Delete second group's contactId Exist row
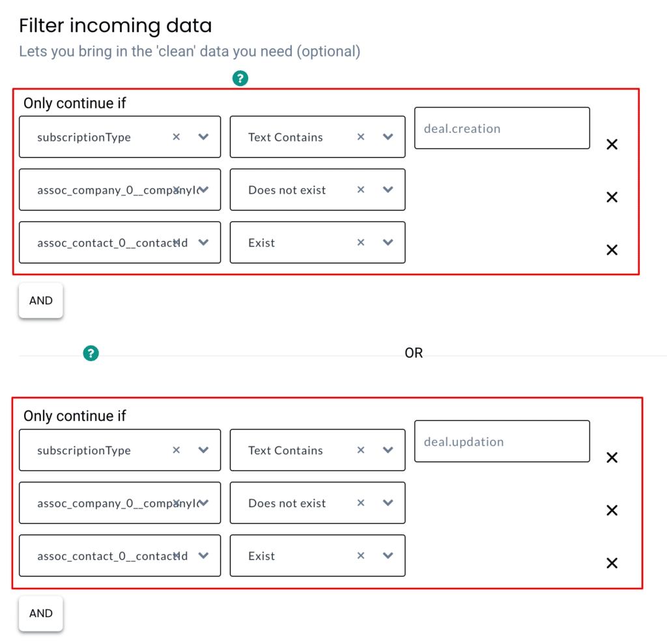The height and width of the screenshot is (644, 667). click(x=612, y=563)
